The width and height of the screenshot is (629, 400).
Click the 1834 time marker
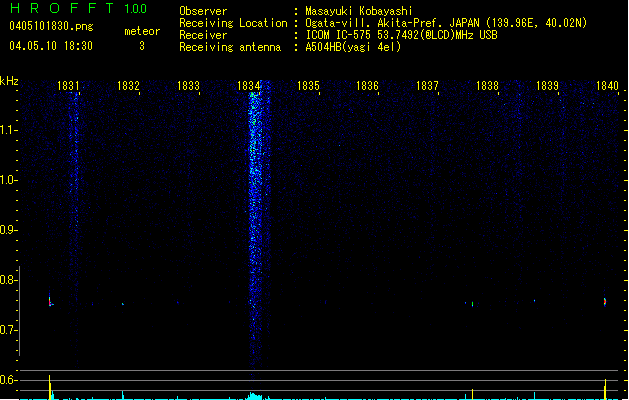click(248, 86)
